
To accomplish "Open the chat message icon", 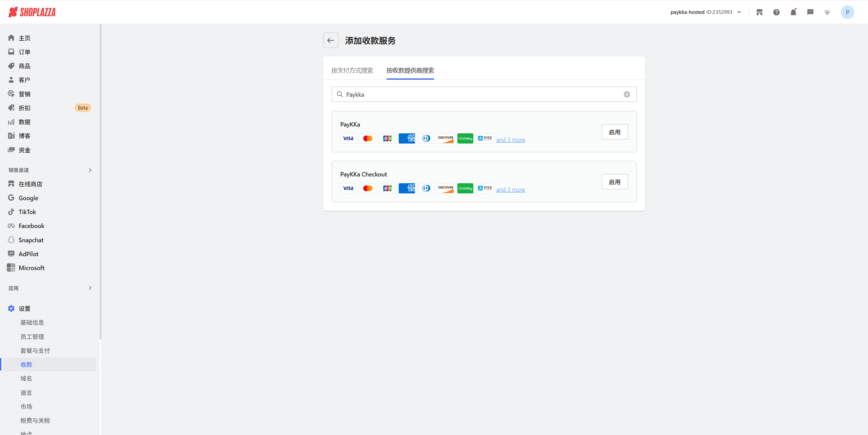I will pyautogui.click(x=810, y=12).
